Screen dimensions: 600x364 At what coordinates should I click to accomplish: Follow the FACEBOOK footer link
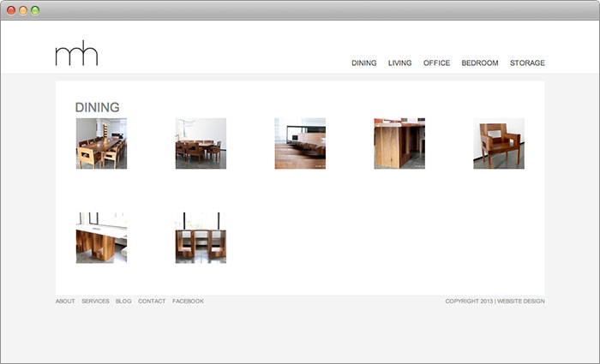click(188, 301)
